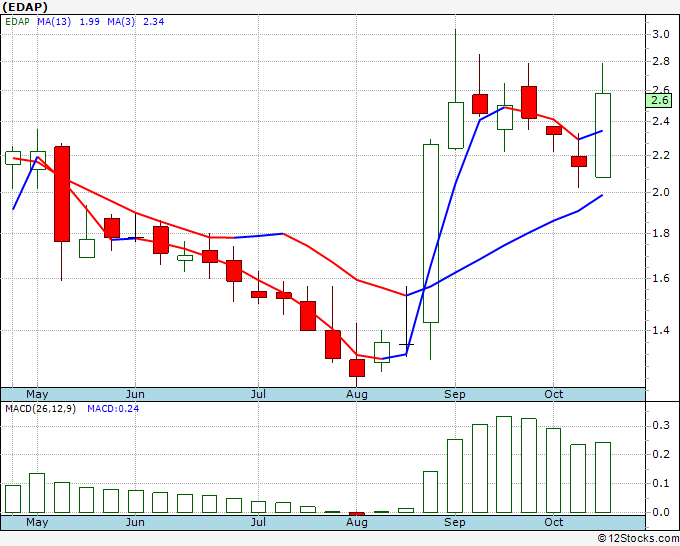This screenshot has width=680, height=546.
Task: Click the last white candlestick in mid October
Action: (x=603, y=135)
